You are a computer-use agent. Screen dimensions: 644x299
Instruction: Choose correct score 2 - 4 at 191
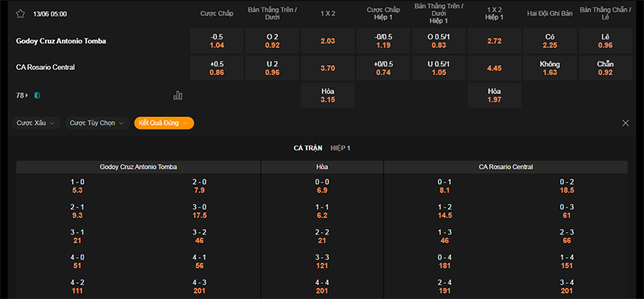[445, 287]
